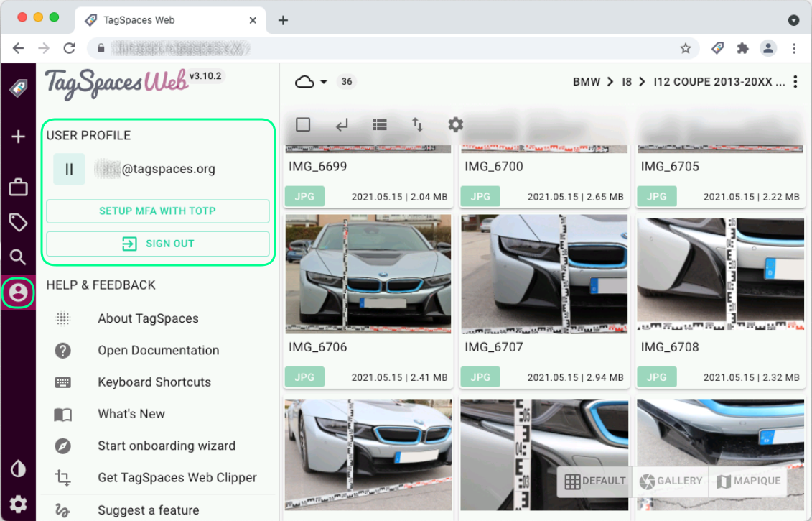Image resolution: width=812 pixels, height=521 pixels.
Task: Switch to MAPIQUE perspective
Action: pyautogui.click(x=748, y=481)
